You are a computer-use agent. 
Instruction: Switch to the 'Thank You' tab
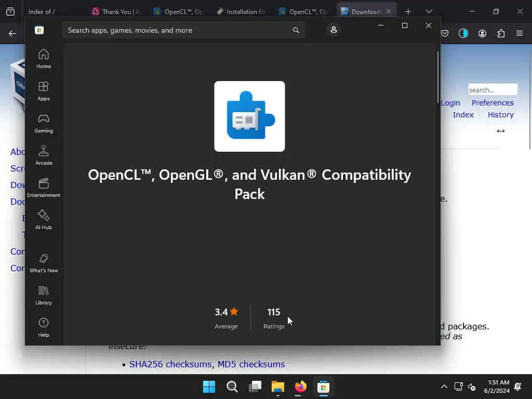(116, 12)
